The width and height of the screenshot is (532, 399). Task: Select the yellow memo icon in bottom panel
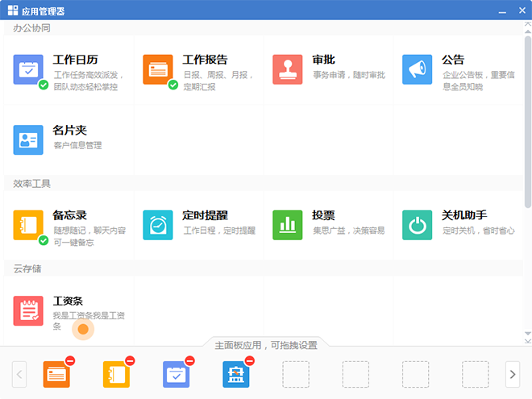tap(116, 374)
